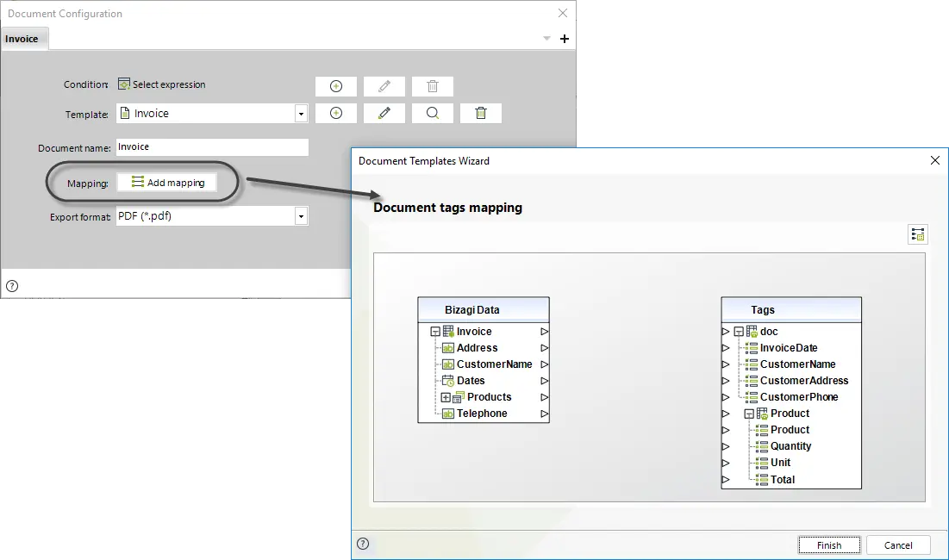The height and width of the screenshot is (560, 949).
Task: Preview template with magnifier icon
Action: coord(432,113)
